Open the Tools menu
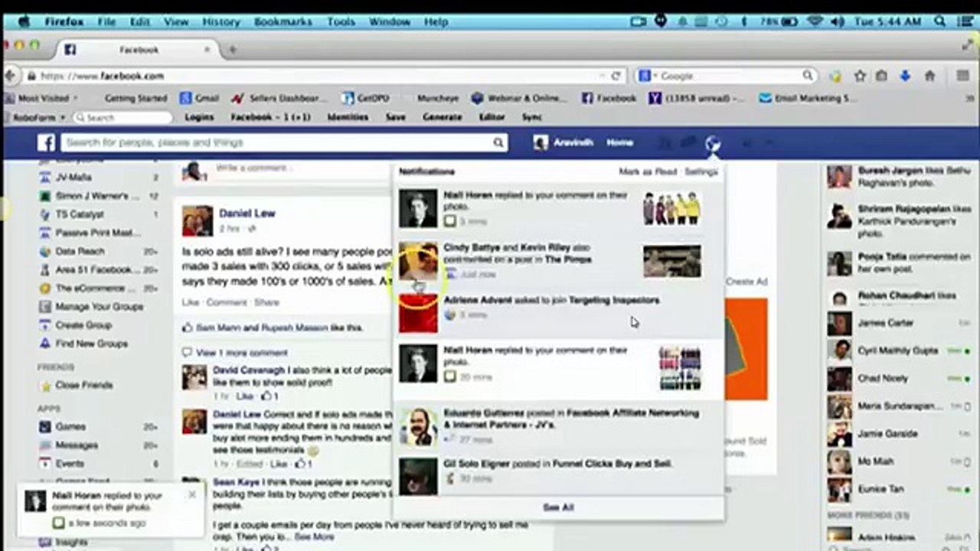 [x=341, y=21]
